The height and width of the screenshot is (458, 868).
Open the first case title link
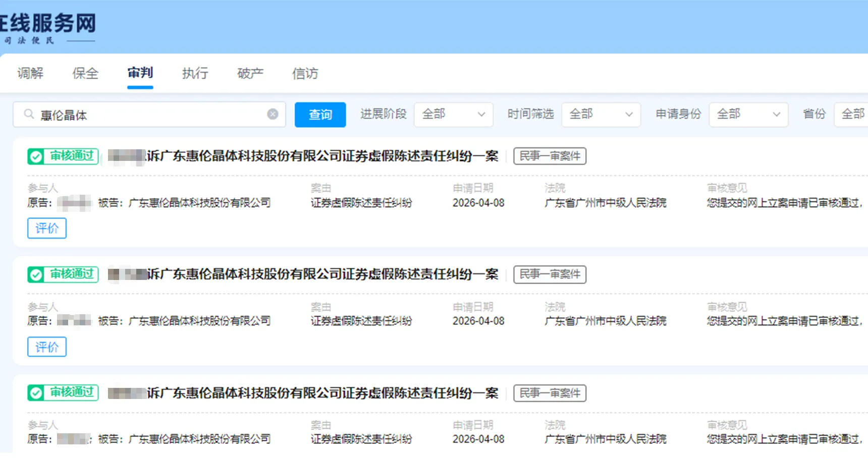coord(303,156)
